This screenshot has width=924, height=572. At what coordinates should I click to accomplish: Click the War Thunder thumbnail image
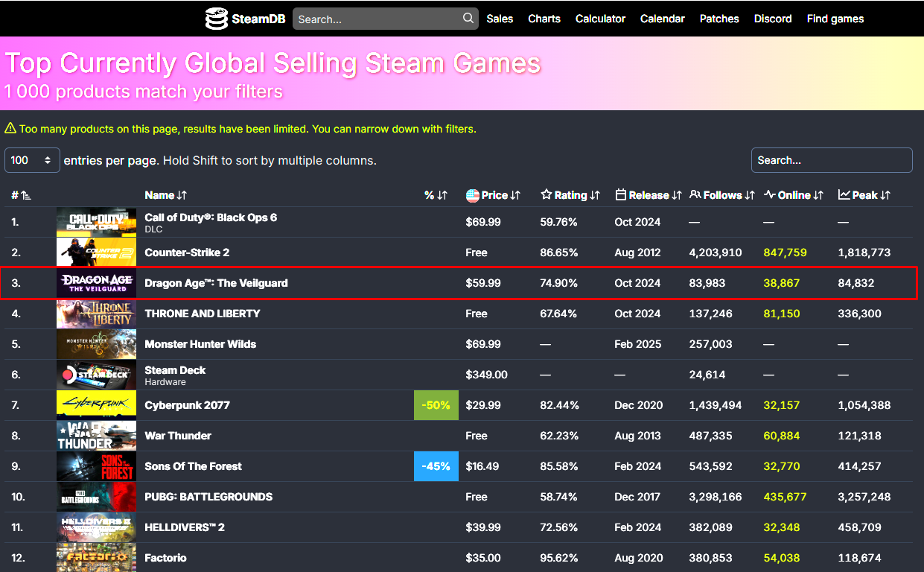97,436
